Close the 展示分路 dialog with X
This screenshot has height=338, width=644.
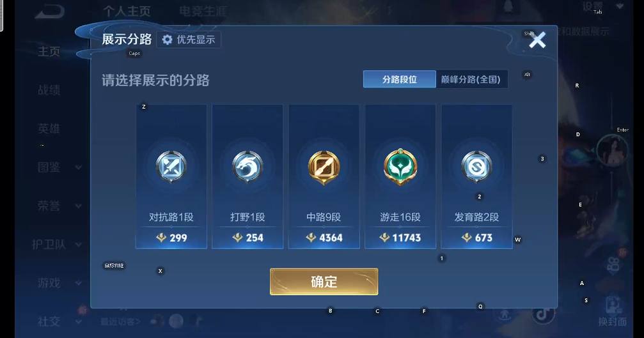[x=537, y=40]
